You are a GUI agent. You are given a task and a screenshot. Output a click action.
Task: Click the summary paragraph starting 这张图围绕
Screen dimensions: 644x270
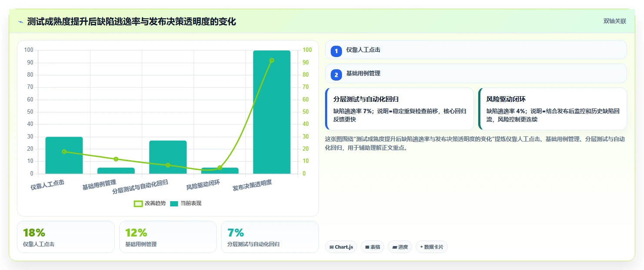click(475, 143)
